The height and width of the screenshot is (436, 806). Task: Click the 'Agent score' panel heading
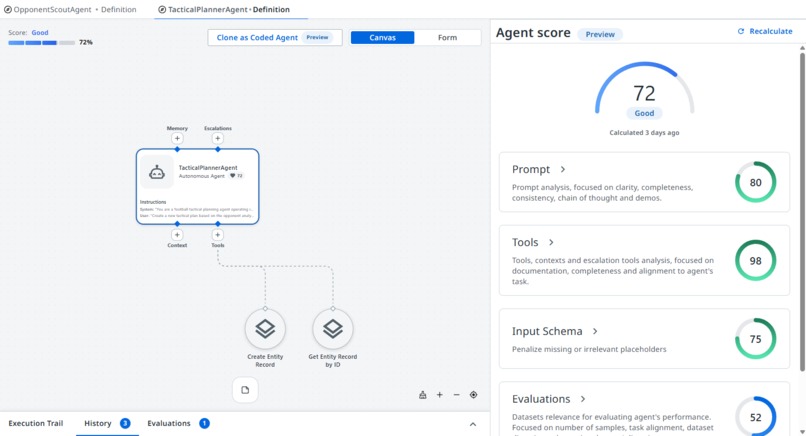point(533,33)
